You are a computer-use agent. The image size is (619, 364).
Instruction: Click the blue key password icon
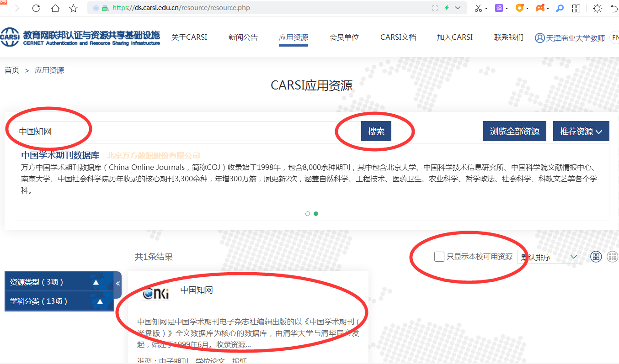point(560,8)
